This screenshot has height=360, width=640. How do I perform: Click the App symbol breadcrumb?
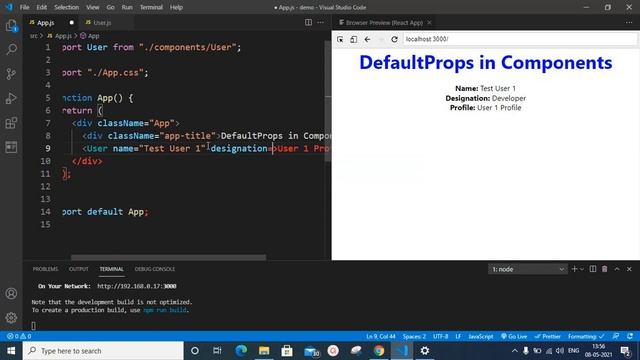90,36
